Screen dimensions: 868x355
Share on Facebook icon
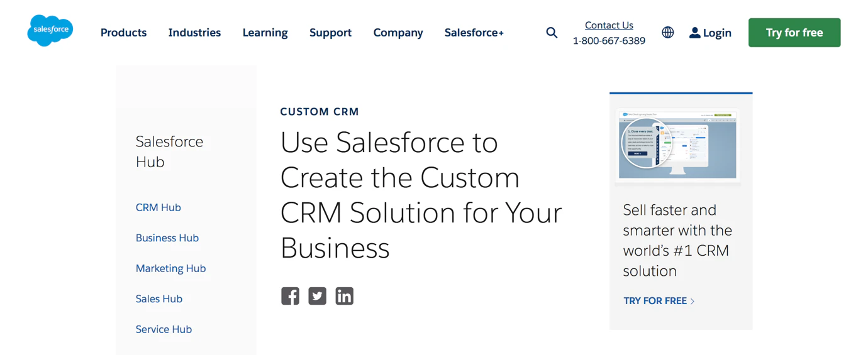pos(290,296)
